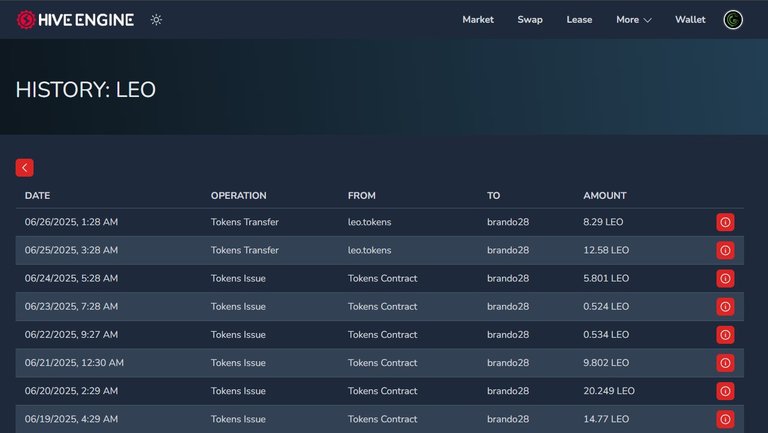Select the date 06/26/2025, 1:28 AM
Image resolution: width=768 pixels, height=433 pixels.
[x=71, y=222]
